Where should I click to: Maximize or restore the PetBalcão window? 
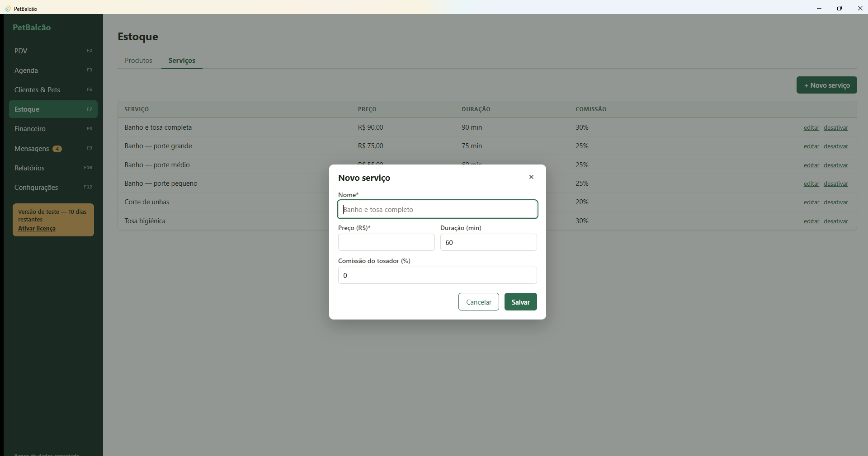[x=840, y=8]
